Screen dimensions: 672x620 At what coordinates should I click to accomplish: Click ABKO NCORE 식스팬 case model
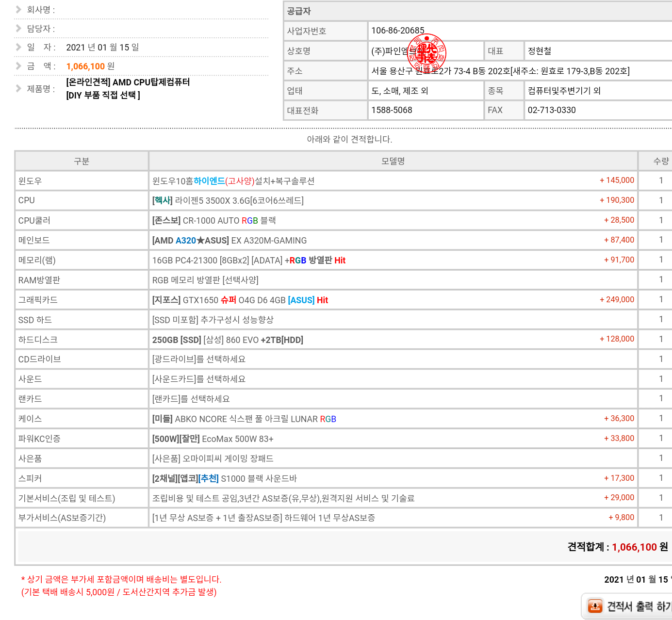tap(244, 419)
